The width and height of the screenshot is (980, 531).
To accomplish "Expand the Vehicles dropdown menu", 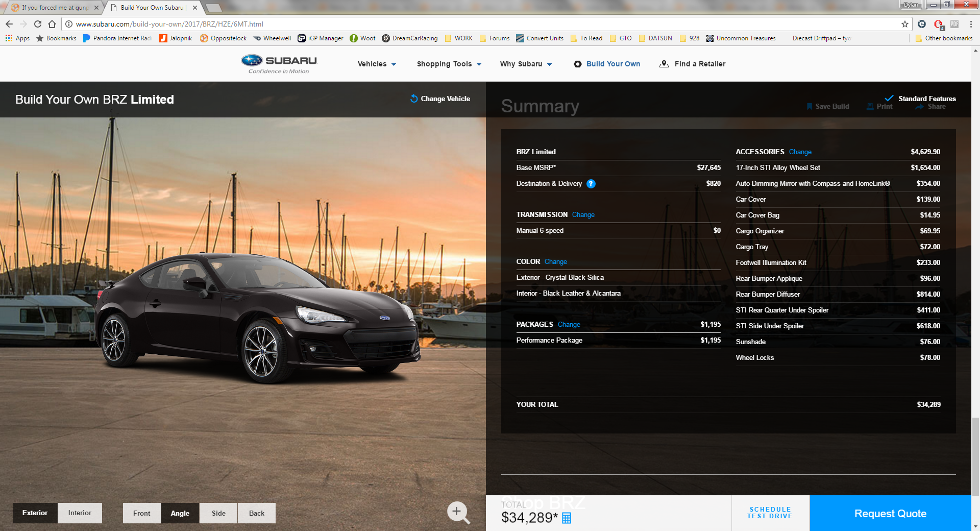I will (x=377, y=64).
